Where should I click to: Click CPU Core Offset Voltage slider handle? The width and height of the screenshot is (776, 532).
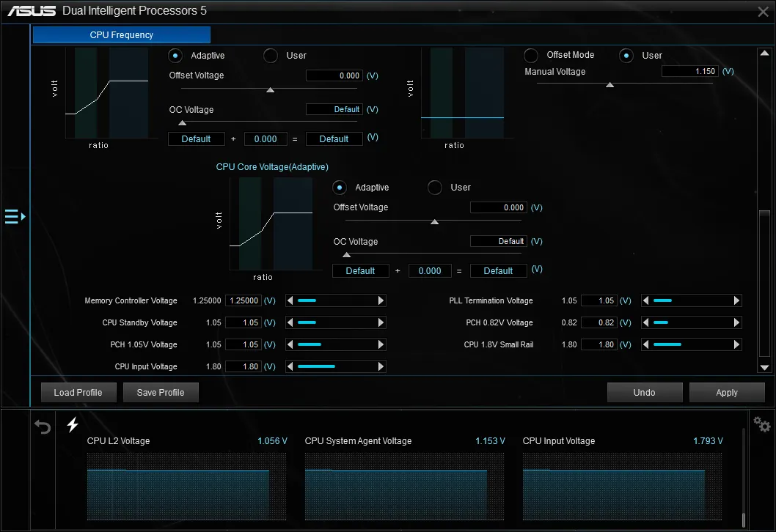coord(434,222)
